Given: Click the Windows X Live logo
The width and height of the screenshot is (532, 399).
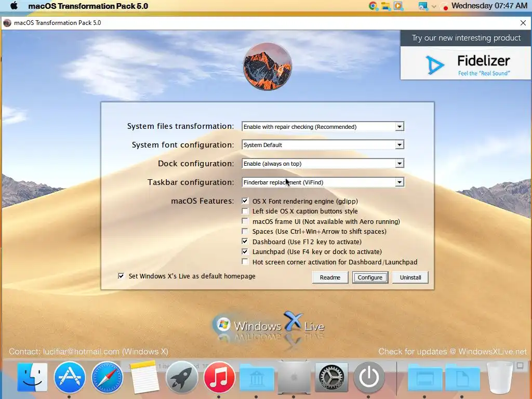Looking at the screenshot, I should coord(268,325).
